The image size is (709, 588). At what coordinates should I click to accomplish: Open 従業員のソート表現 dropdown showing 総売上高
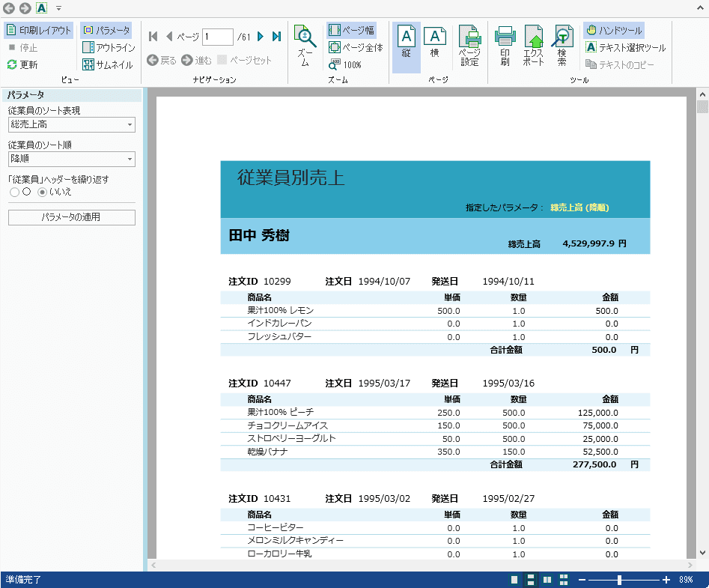(72, 124)
